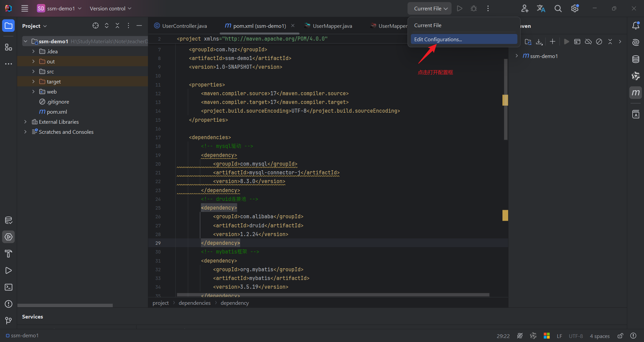Screen dimensions: 644x342
Task: Open the Version control dropdown
Action: 110,8
